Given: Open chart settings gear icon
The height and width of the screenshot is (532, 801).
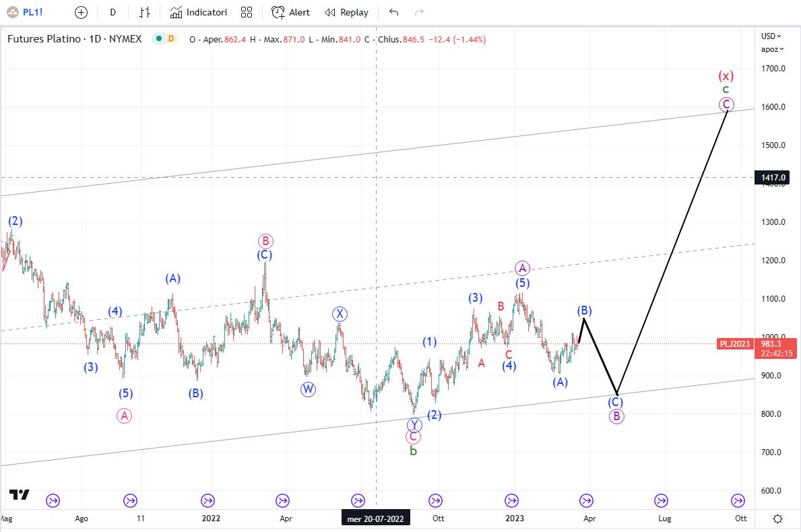Looking at the screenshot, I should (x=777, y=519).
